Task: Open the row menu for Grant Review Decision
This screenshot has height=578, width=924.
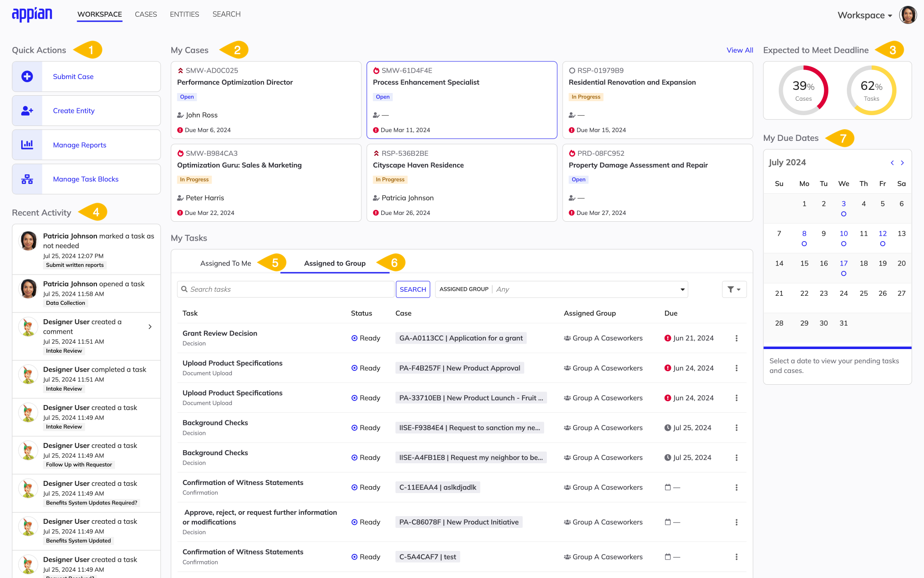Action: point(736,338)
